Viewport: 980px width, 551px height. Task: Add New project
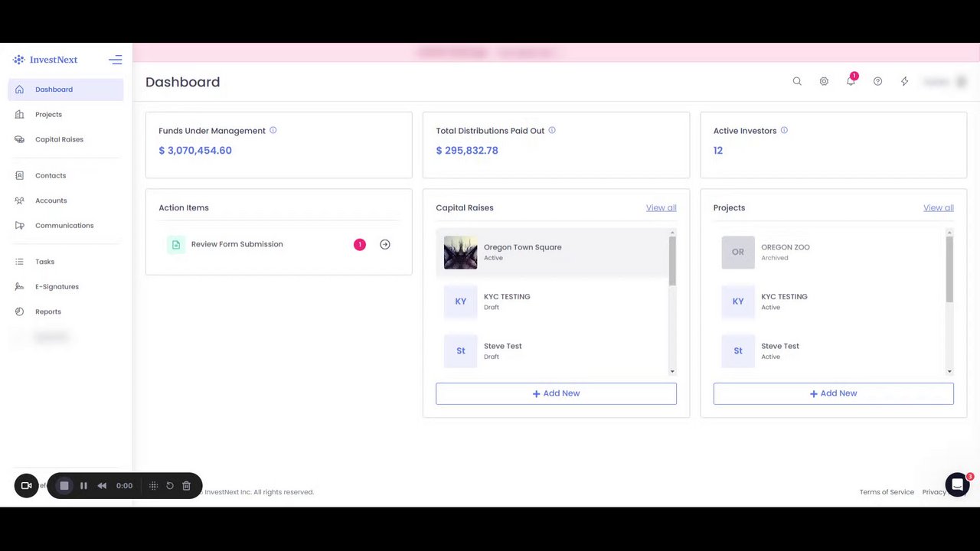[833, 393]
